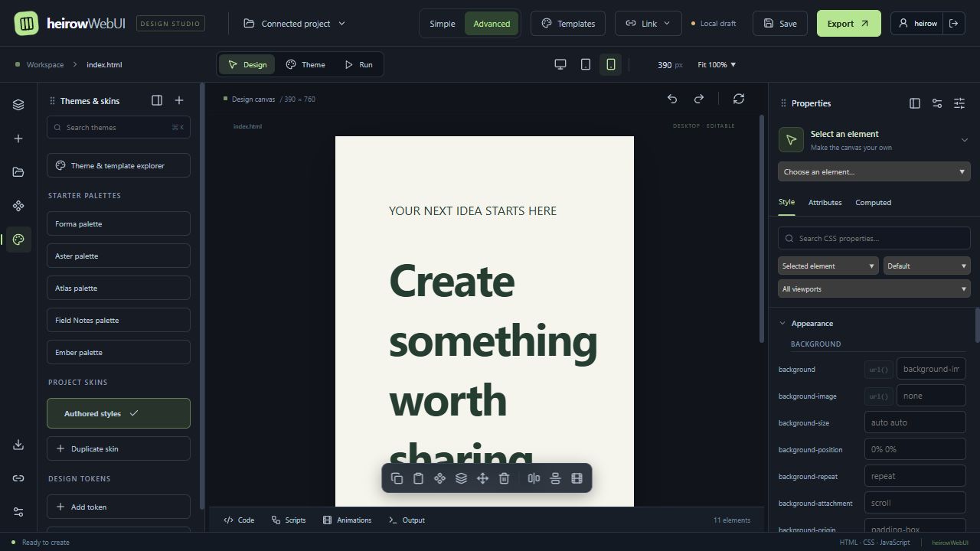Click the log out icon beside heirow
980x551 pixels.
[953, 24]
